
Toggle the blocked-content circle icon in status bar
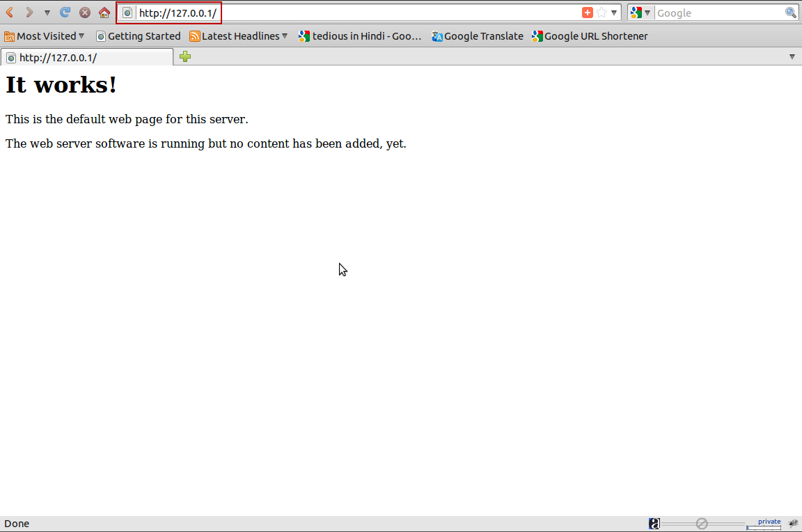pos(703,523)
